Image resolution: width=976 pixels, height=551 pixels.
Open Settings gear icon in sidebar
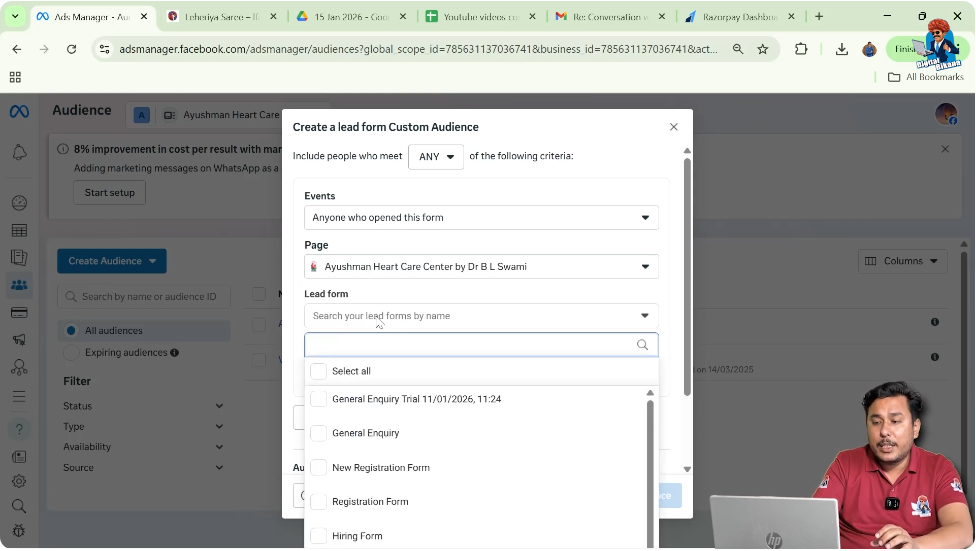click(19, 481)
